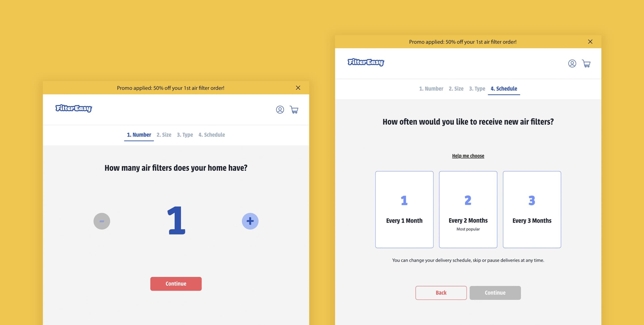Click the user account icon on right screen

click(572, 63)
